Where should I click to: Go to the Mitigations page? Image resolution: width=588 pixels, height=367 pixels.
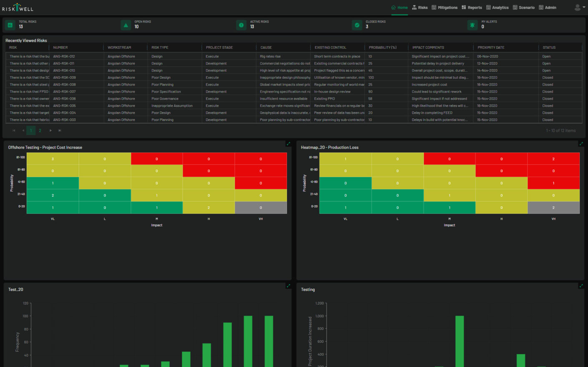pyautogui.click(x=445, y=8)
